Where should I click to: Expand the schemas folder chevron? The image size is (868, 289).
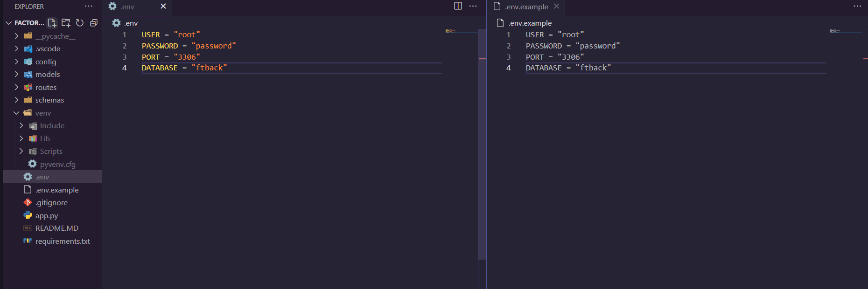pos(16,100)
